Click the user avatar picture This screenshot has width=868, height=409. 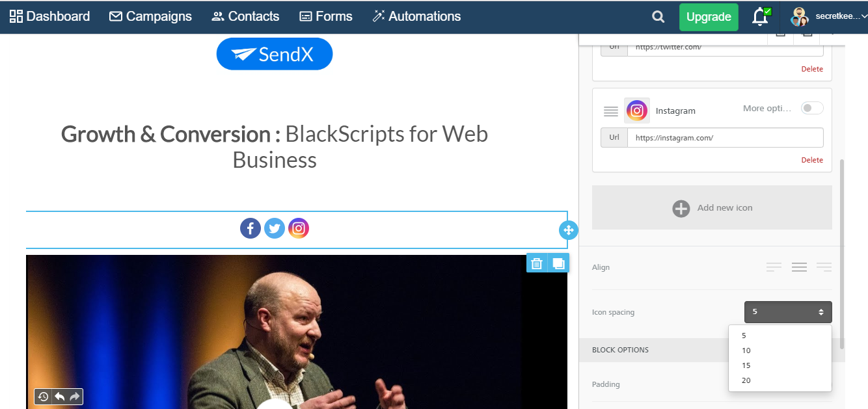(x=800, y=17)
